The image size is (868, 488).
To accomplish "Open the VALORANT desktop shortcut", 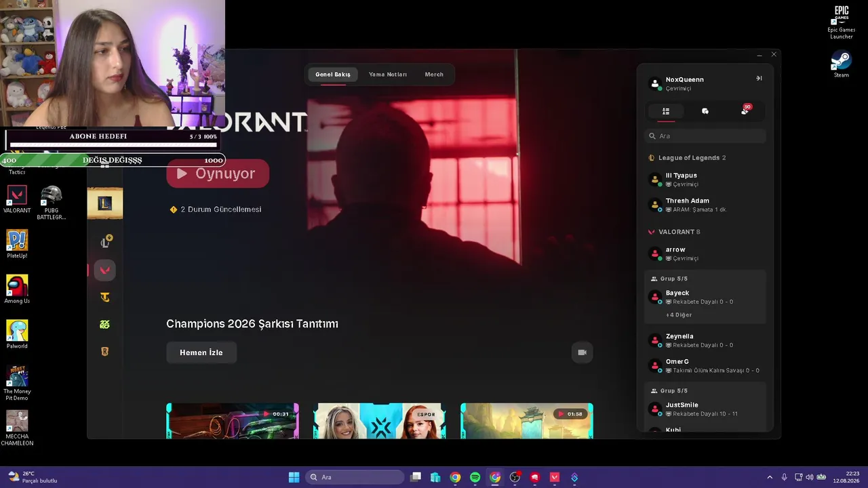I will point(17,200).
